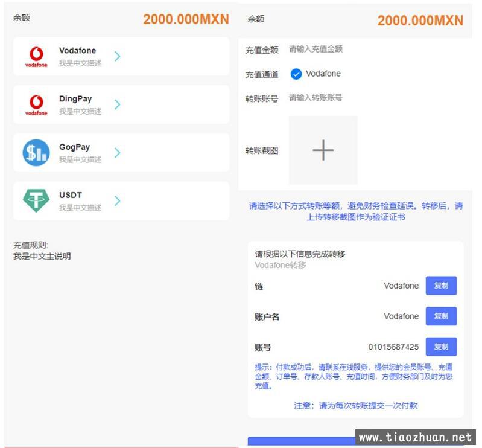The width and height of the screenshot is (482, 448).
Task: Open USDT channel via its chevron arrow
Action: coord(118,201)
